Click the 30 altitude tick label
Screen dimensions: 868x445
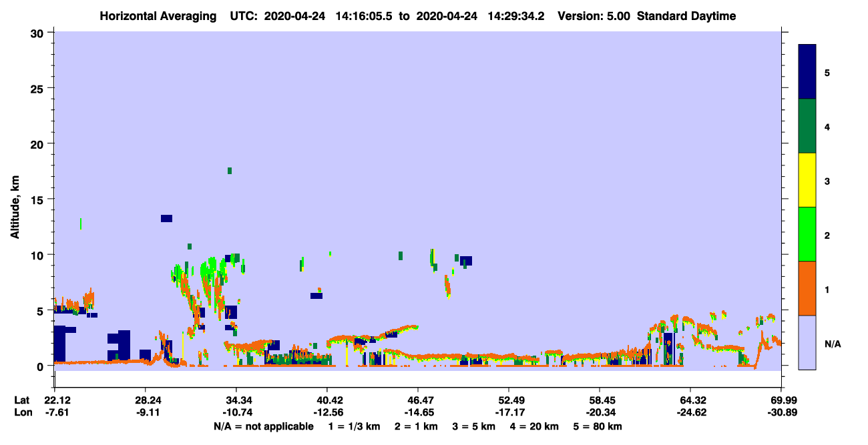39,33
